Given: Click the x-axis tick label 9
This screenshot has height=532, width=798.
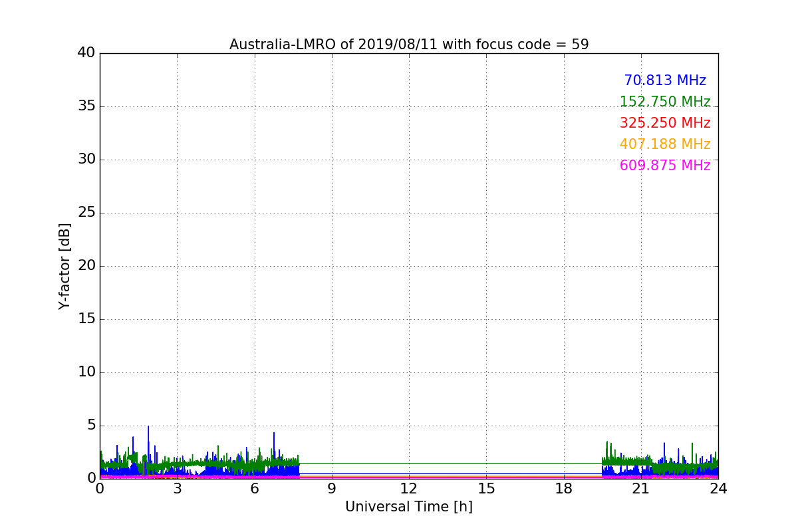Looking at the screenshot, I should 332,489.
